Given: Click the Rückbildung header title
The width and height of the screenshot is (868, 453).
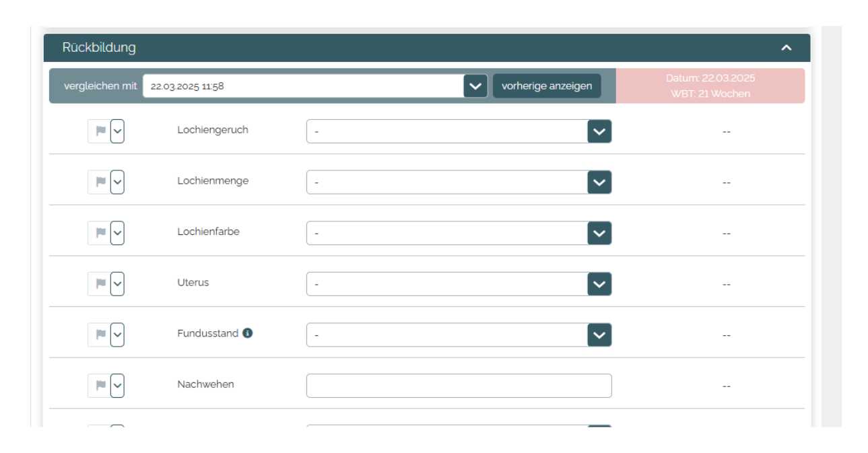Looking at the screenshot, I should [99, 48].
